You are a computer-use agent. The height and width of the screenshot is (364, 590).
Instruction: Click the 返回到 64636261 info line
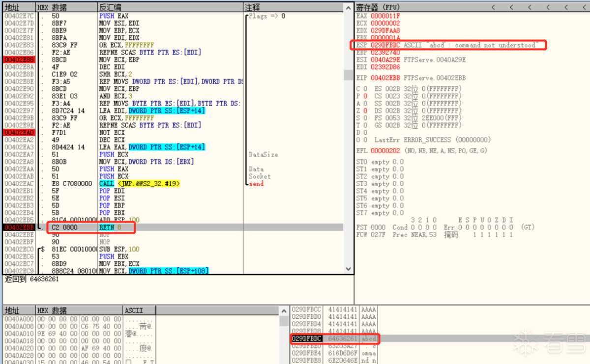[x=31, y=279]
